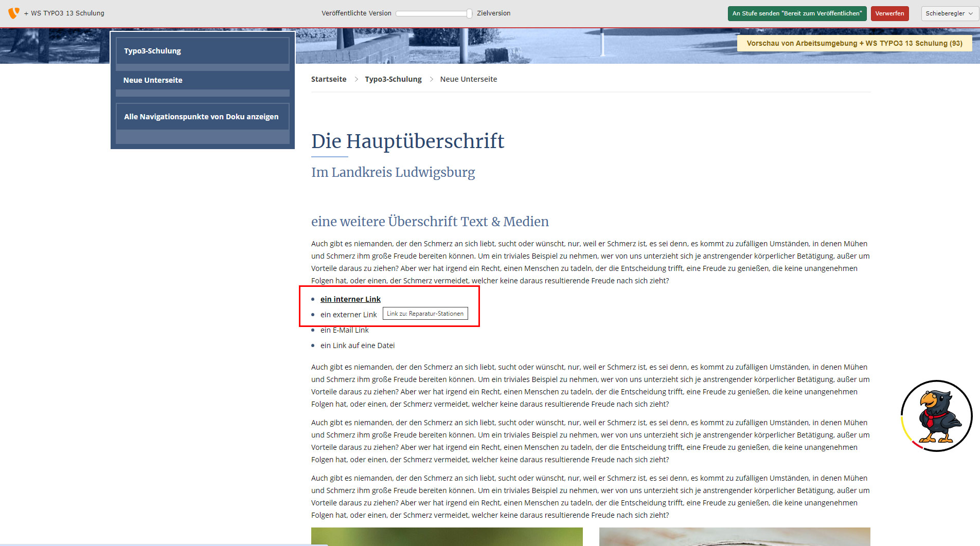Open 'ein externer Link'

(x=348, y=315)
